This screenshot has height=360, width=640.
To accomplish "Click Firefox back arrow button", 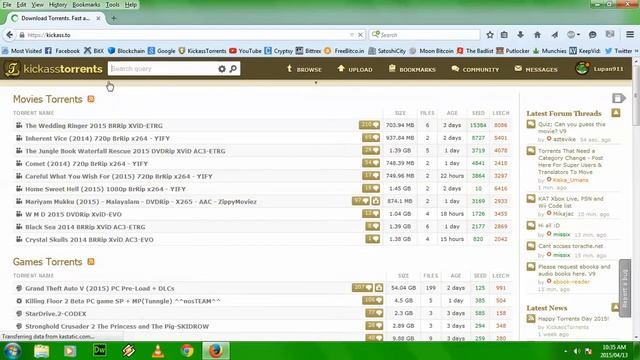I will (9, 35).
